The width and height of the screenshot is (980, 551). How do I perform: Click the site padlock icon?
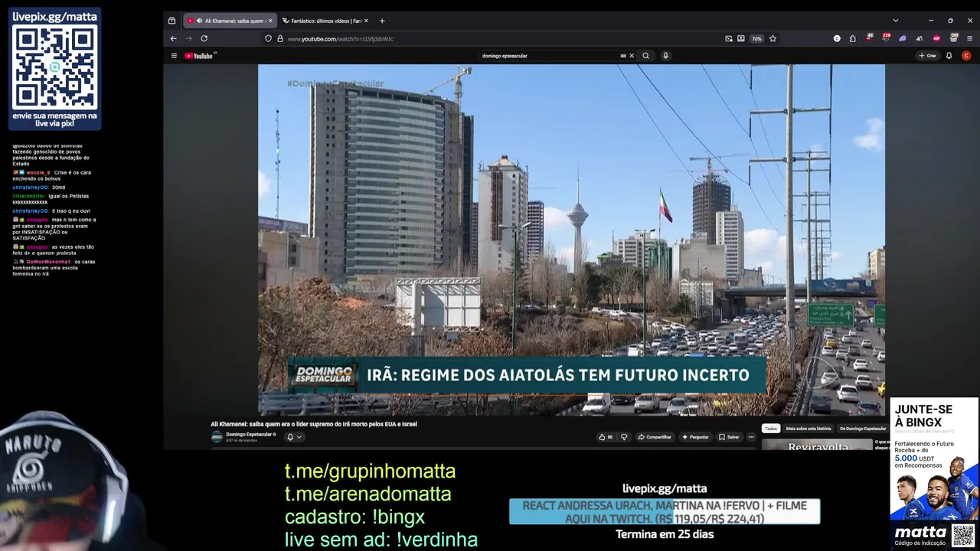(279, 38)
